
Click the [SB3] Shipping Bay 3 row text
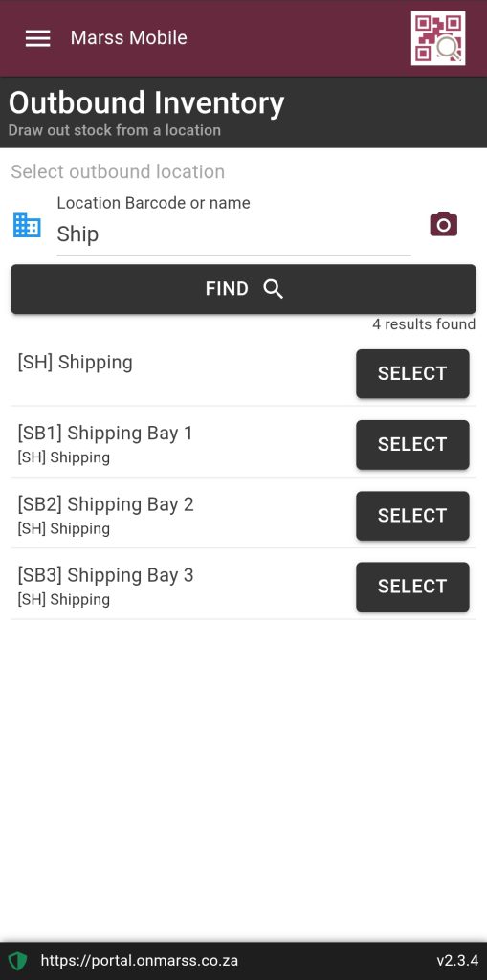105,575
